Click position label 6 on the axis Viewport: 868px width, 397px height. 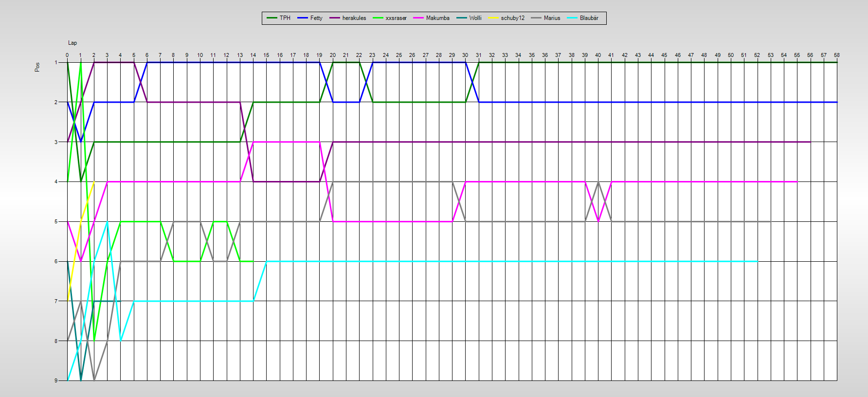click(56, 261)
